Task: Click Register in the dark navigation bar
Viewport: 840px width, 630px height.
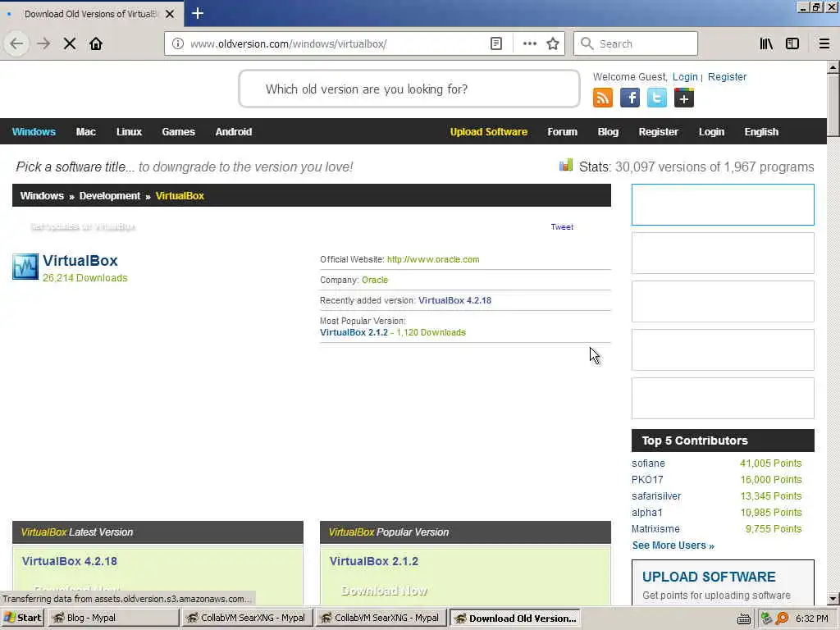Action: point(659,132)
